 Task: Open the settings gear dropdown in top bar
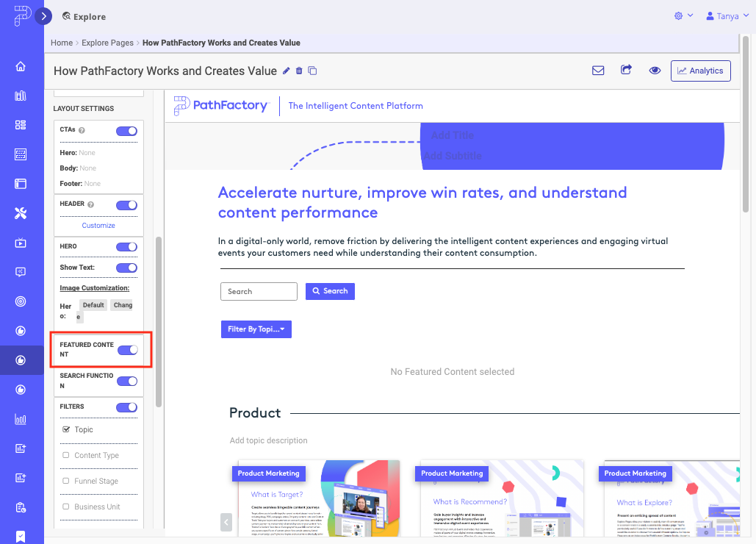pyautogui.click(x=683, y=15)
